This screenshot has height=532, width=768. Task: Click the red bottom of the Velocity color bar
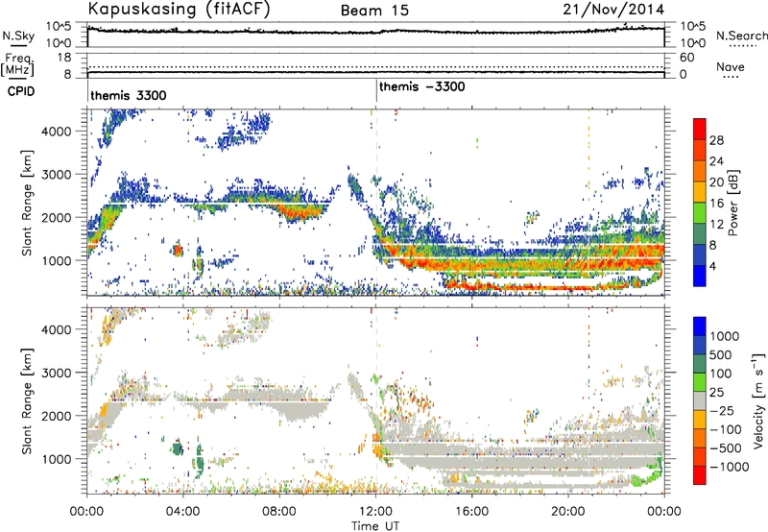point(700,475)
